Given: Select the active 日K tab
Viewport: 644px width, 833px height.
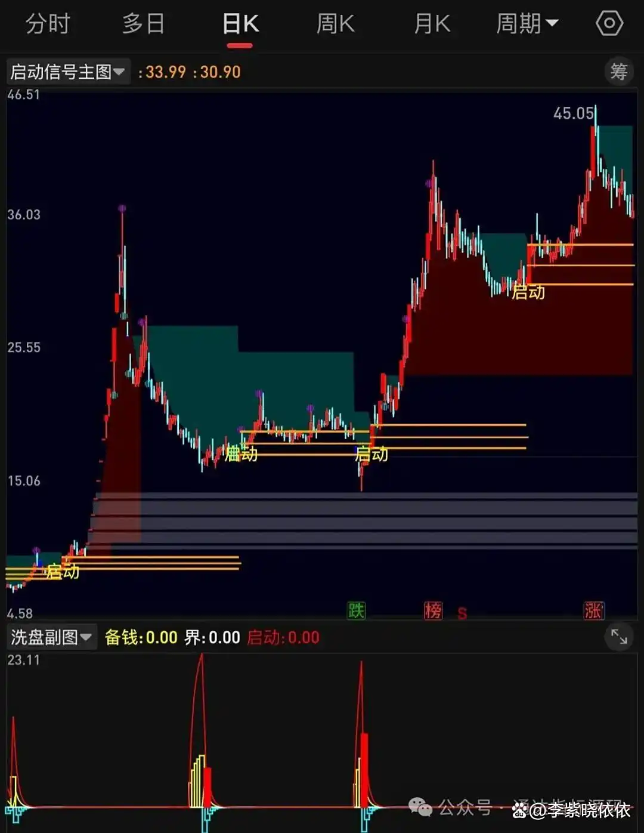Looking at the screenshot, I should [240, 24].
